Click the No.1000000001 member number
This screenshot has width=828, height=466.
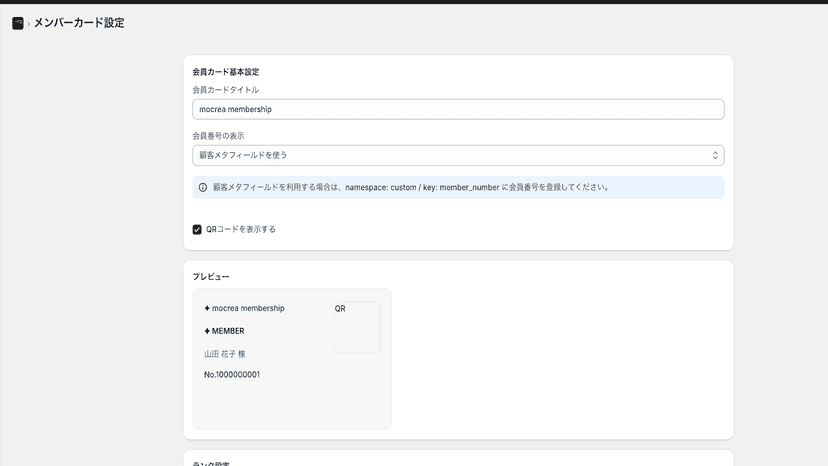tap(232, 375)
